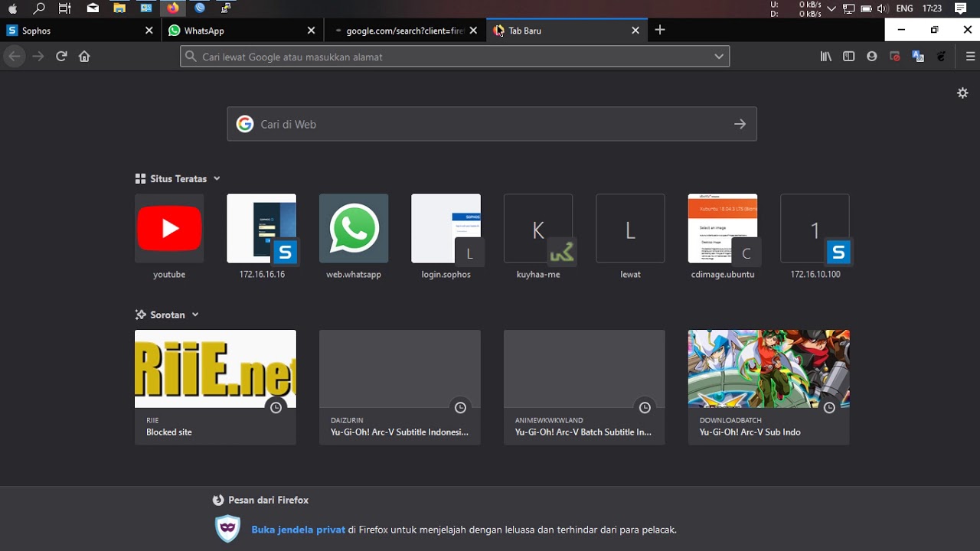Close the Tab Baru tab
980x551 pixels.
click(635, 31)
